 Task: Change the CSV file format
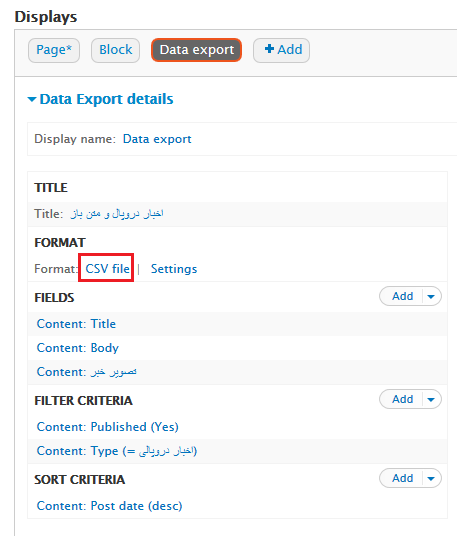(x=108, y=269)
